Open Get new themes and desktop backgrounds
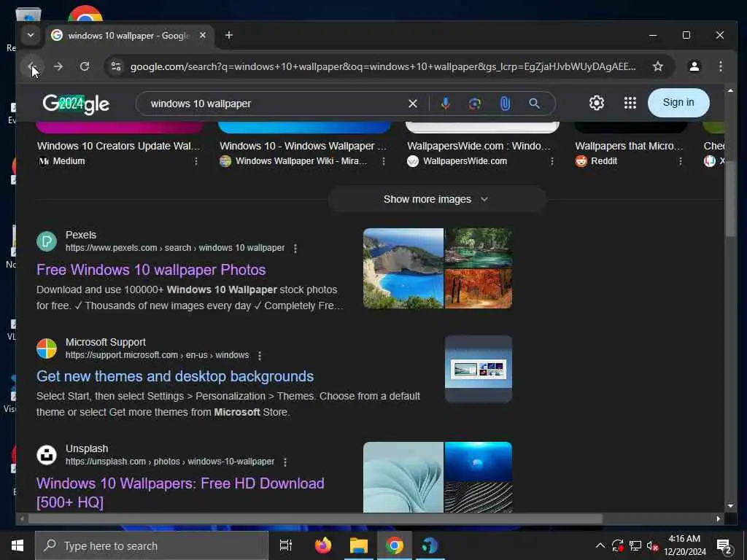Image resolution: width=747 pixels, height=560 pixels. tap(175, 377)
